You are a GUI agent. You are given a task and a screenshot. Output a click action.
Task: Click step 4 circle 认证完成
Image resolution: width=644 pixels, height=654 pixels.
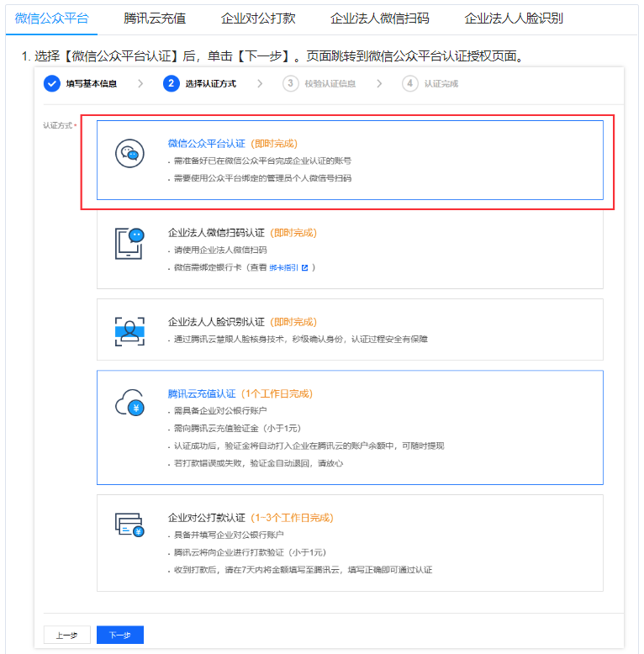point(410,84)
